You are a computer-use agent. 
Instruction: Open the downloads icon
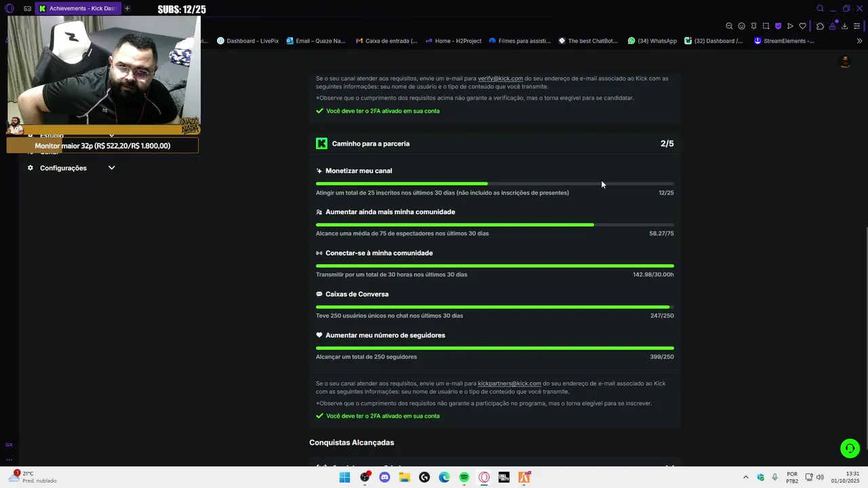[844, 26]
